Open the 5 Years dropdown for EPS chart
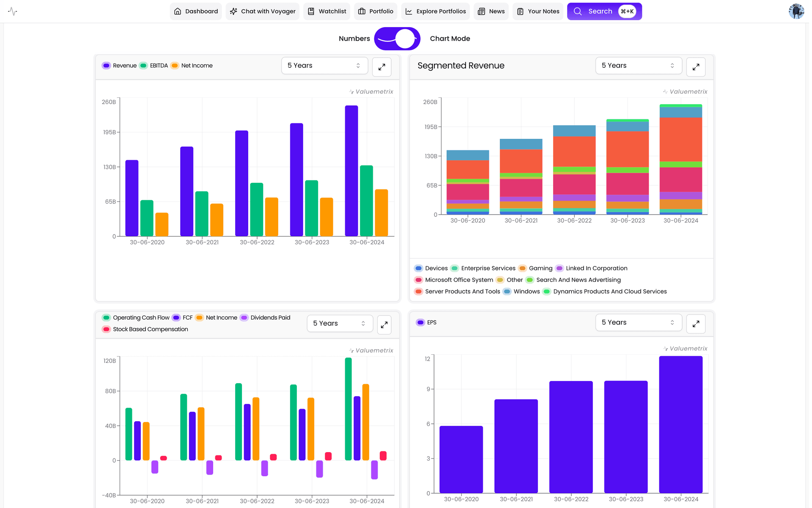This screenshot has height=508, width=812. (x=638, y=322)
